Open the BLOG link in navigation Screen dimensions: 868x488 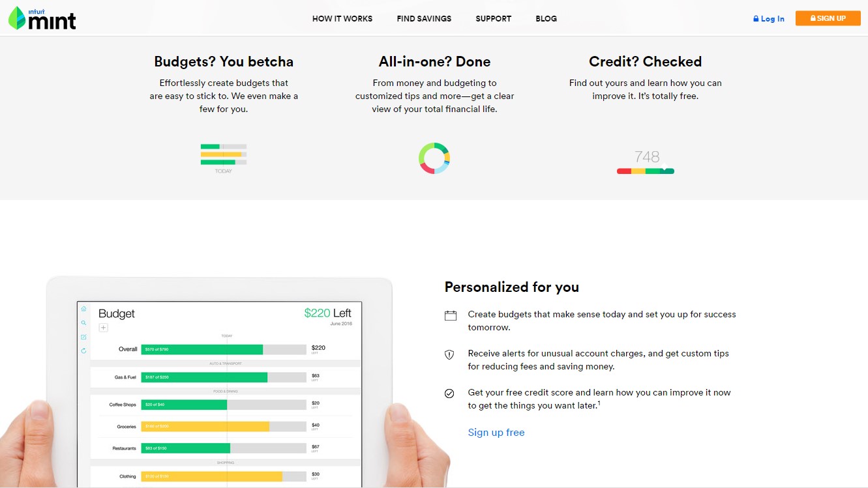[546, 18]
